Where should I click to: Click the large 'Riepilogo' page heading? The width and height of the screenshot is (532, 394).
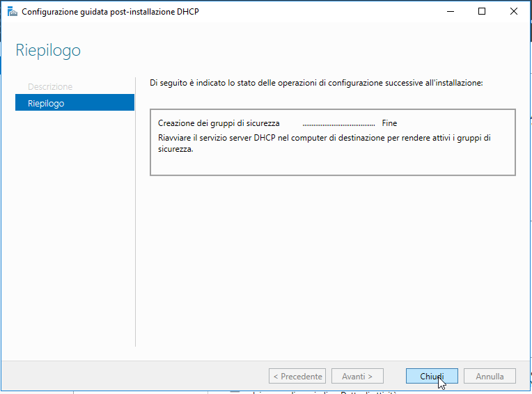(x=48, y=51)
